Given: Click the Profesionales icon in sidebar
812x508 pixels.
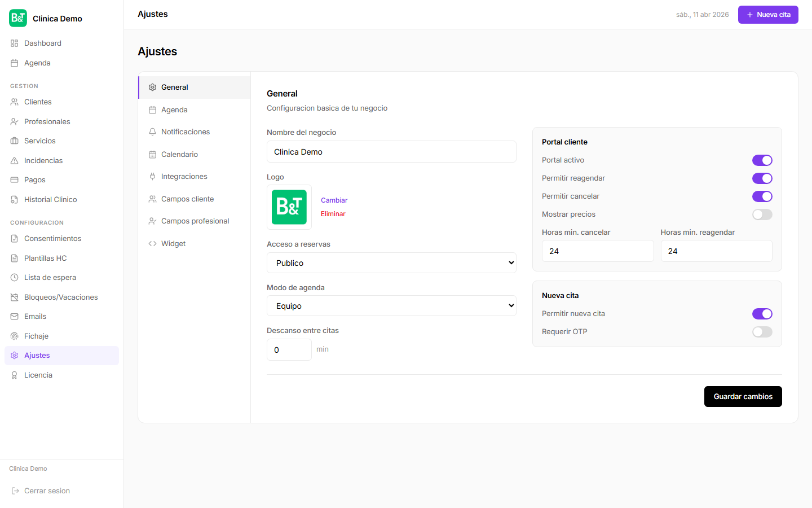Looking at the screenshot, I should [15, 122].
